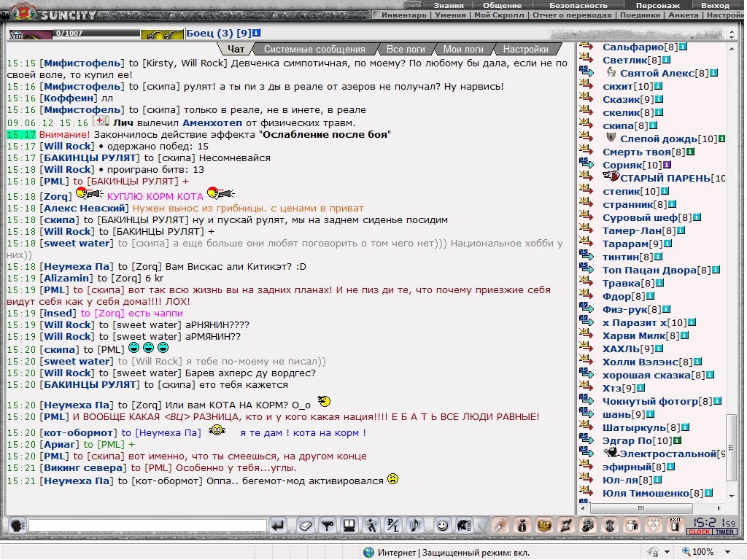
Task: Click the demon face icon in bottom toolbar
Action: point(610,526)
